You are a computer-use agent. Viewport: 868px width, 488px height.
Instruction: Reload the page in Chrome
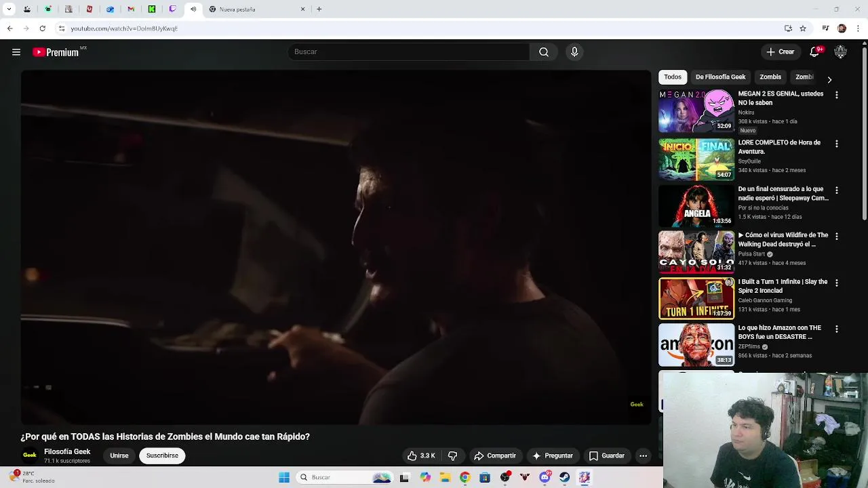click(42, 28)
